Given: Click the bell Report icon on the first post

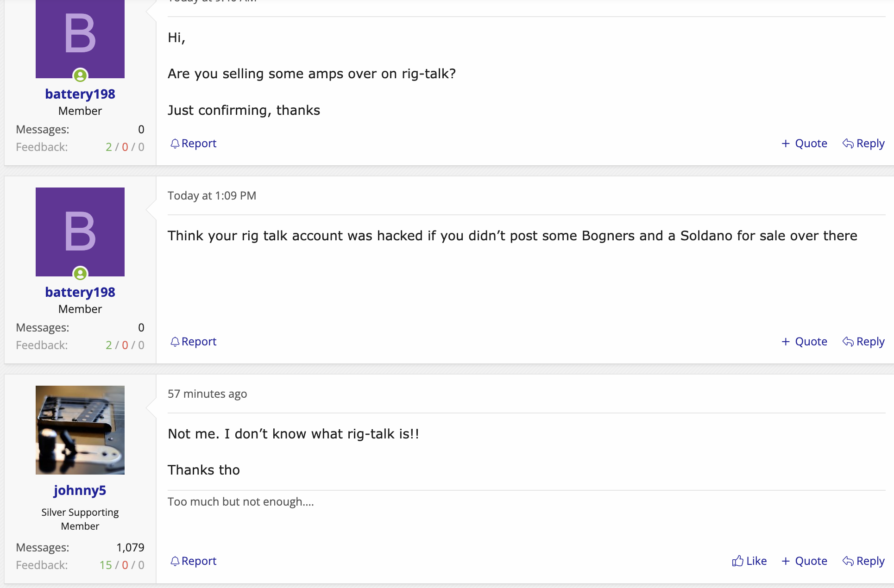Looking at the screenshot, I should [x=175, y=144].
